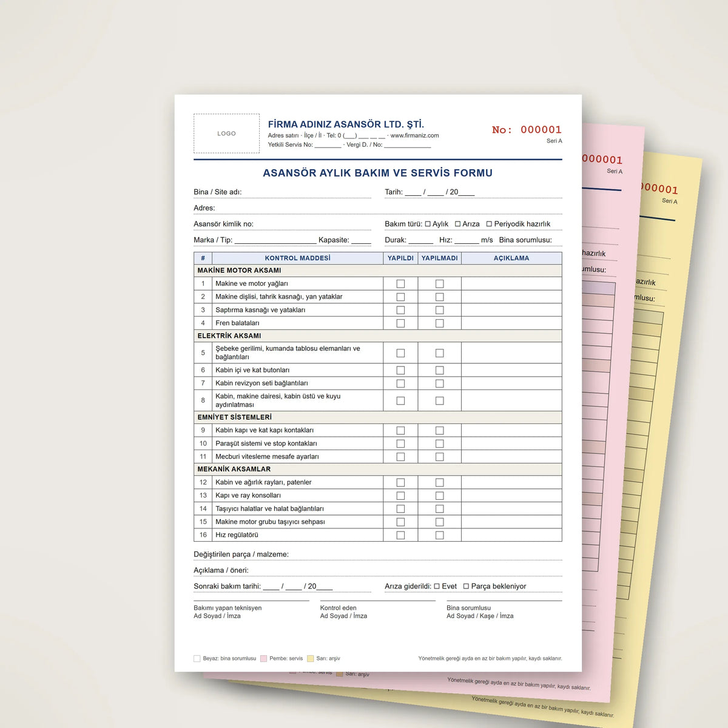Click the Kontrol eden signature area
This screenshot has width=728, height=728.
[x=378, y=610]
